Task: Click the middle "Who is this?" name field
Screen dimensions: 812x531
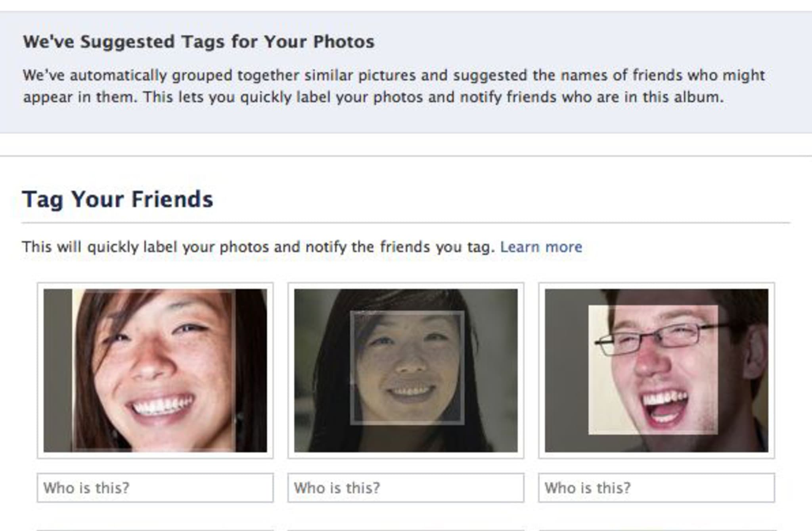Action: click(406, 488)
